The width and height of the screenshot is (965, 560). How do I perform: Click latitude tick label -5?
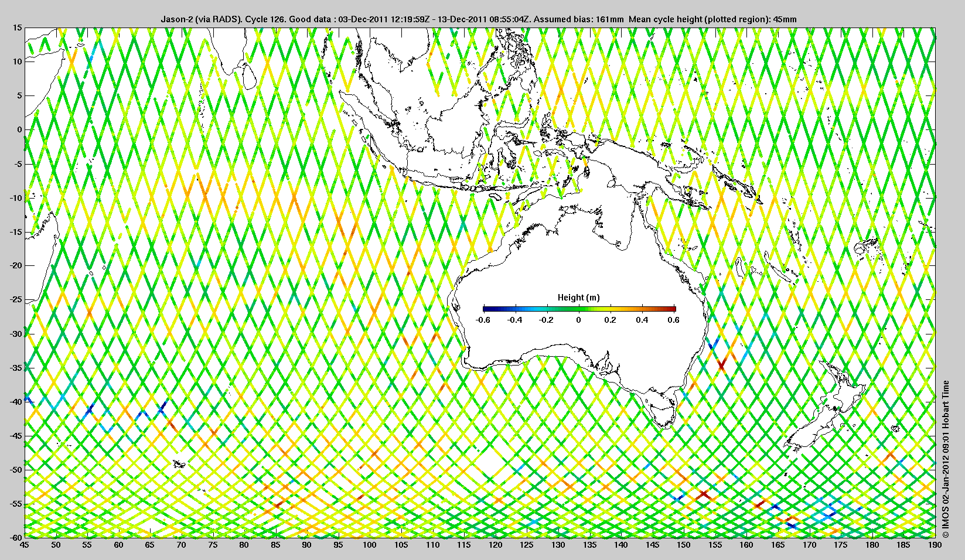point(17,164)
